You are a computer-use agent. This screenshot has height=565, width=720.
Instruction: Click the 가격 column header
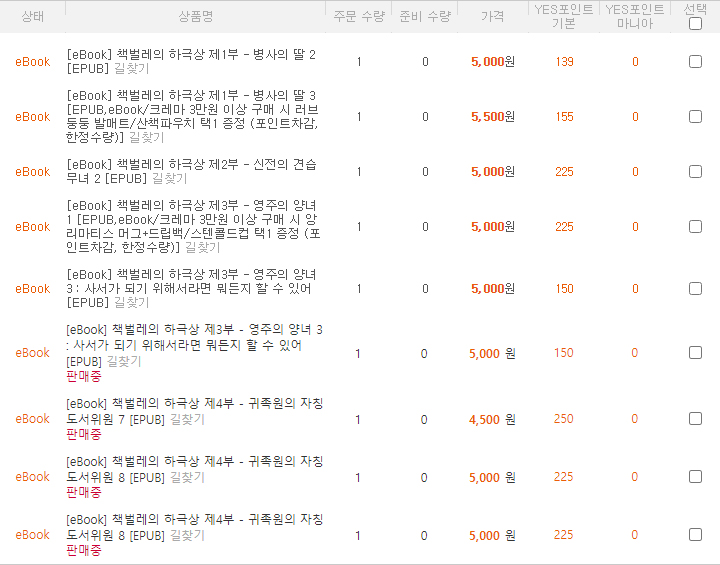(x=492, y=17)
